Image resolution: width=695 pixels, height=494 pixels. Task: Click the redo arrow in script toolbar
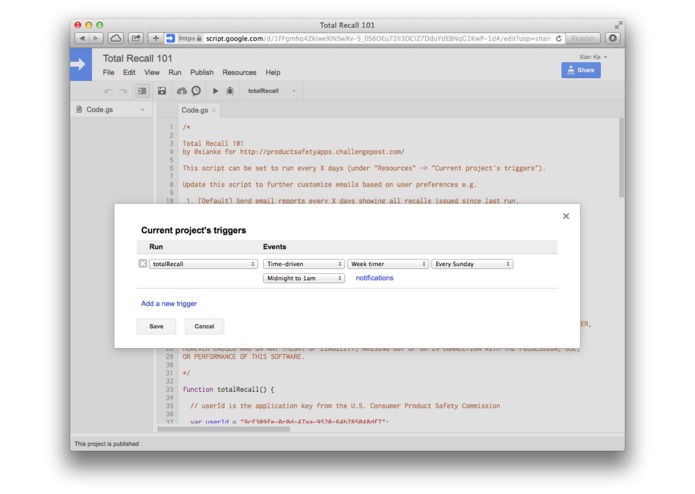pyautogui.click(x=123, y=91)
